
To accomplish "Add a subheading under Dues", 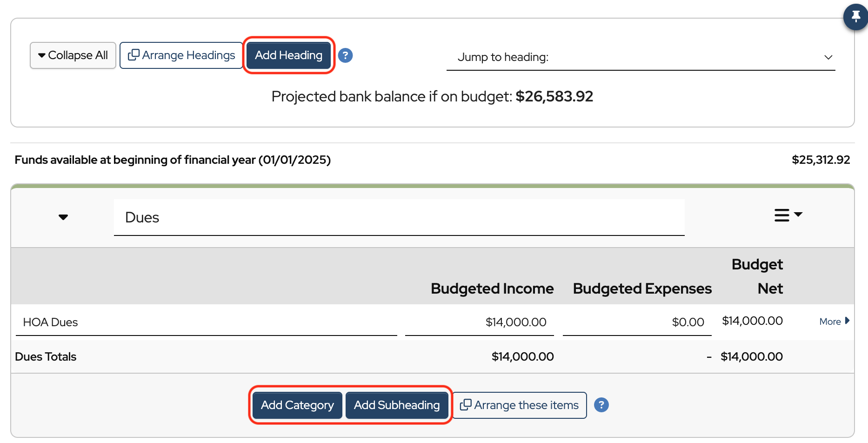I will click(396, 405).
